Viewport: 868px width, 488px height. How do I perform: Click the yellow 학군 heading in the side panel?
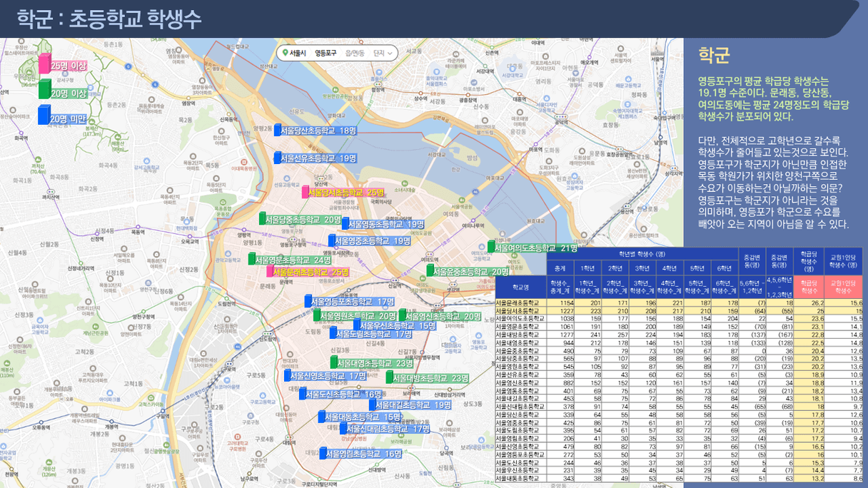pos(714,55)
